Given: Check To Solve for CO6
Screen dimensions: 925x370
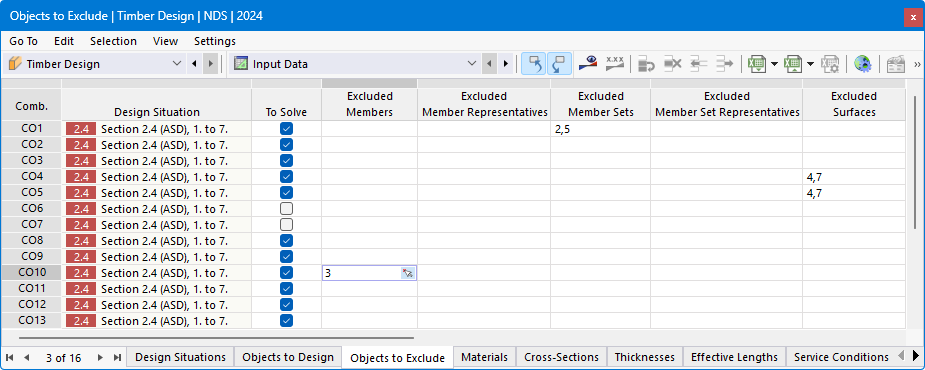Looking at the screenshot, I should tap(287, 208).
